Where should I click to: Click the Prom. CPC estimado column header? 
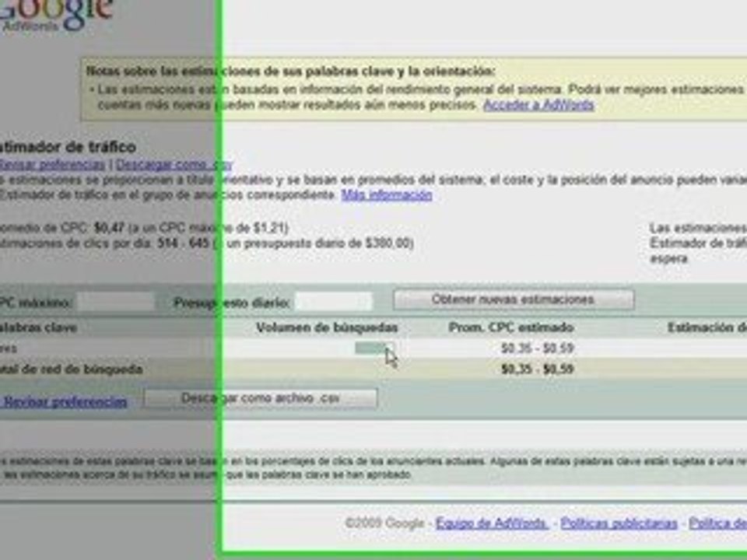tap(511, 327)
